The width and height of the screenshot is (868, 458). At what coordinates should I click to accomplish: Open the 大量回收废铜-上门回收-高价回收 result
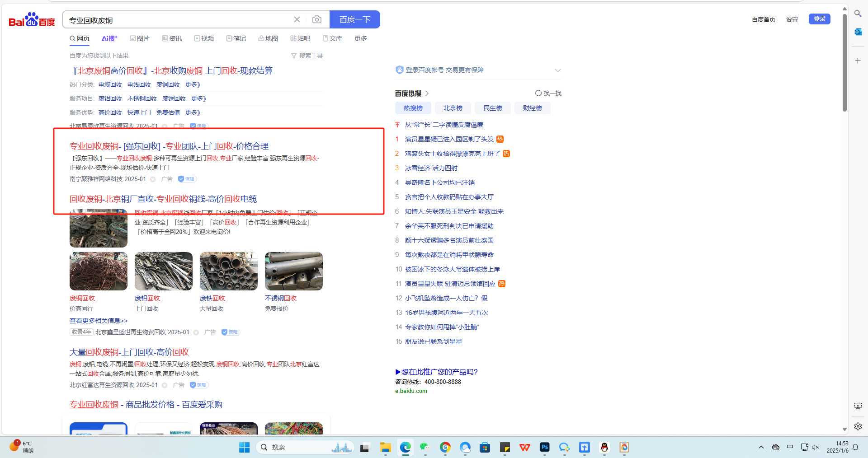coord(129,352)
